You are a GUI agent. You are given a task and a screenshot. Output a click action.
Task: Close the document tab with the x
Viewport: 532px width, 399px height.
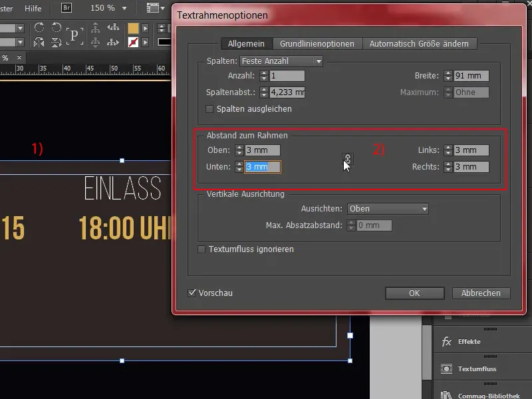19,58
